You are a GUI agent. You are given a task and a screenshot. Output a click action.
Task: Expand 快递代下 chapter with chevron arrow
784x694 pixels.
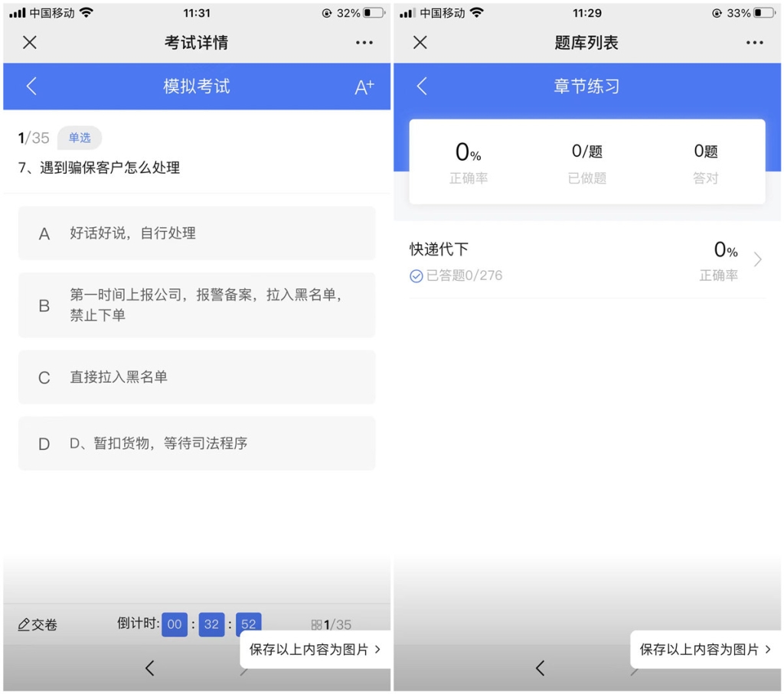pos(757,259)
